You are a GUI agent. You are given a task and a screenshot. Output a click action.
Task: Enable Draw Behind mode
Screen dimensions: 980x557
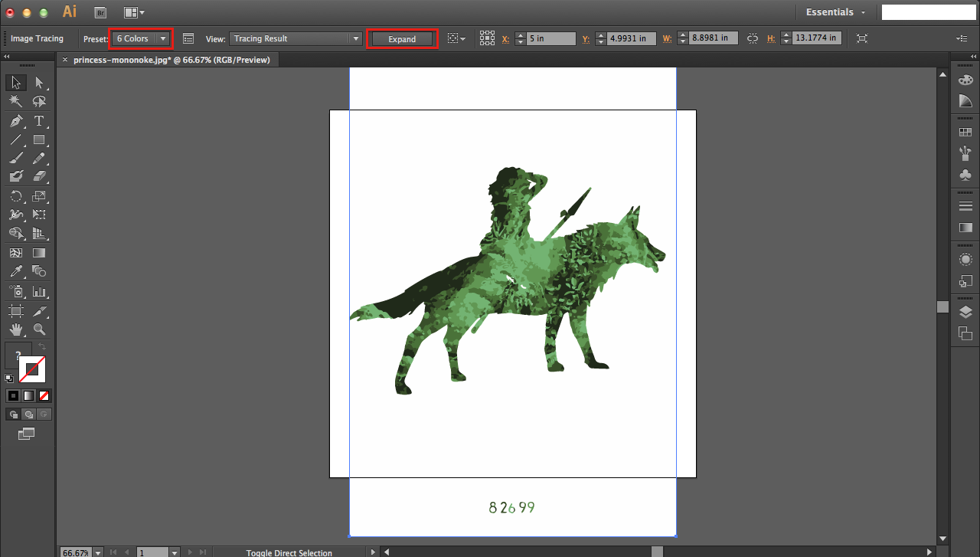point(29,414)
